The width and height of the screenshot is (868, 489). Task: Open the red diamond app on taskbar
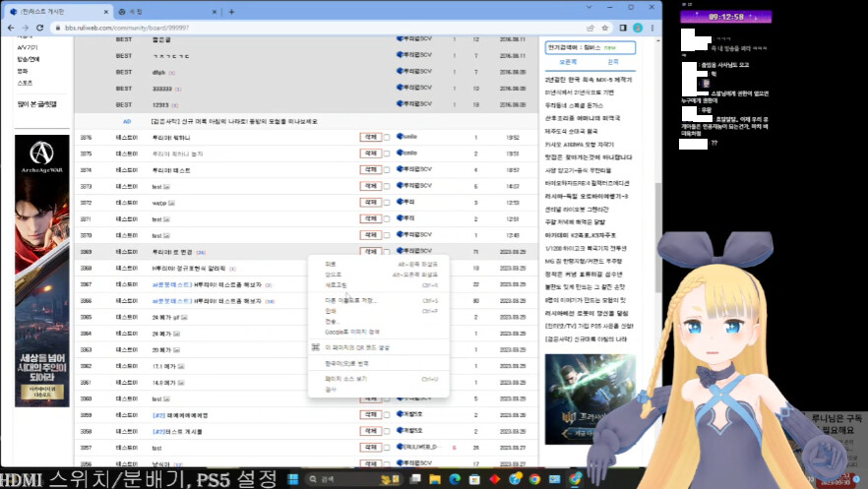click(495, 479)
